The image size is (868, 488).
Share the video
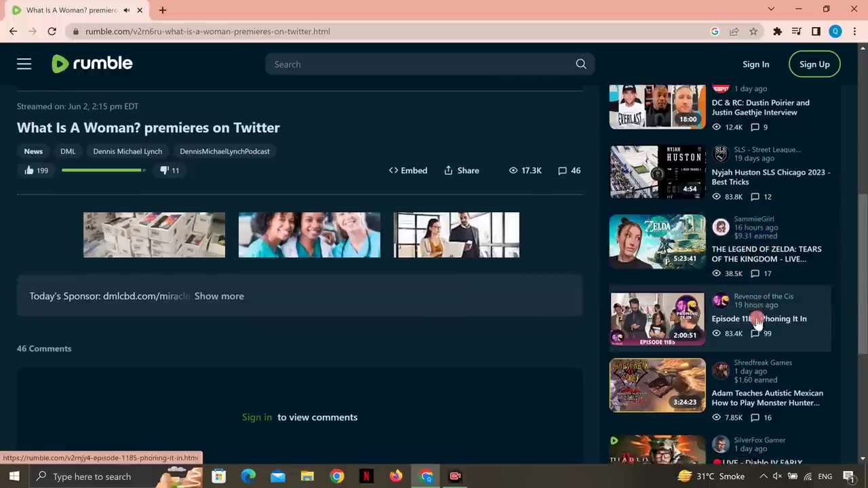[x=461, y=170]
